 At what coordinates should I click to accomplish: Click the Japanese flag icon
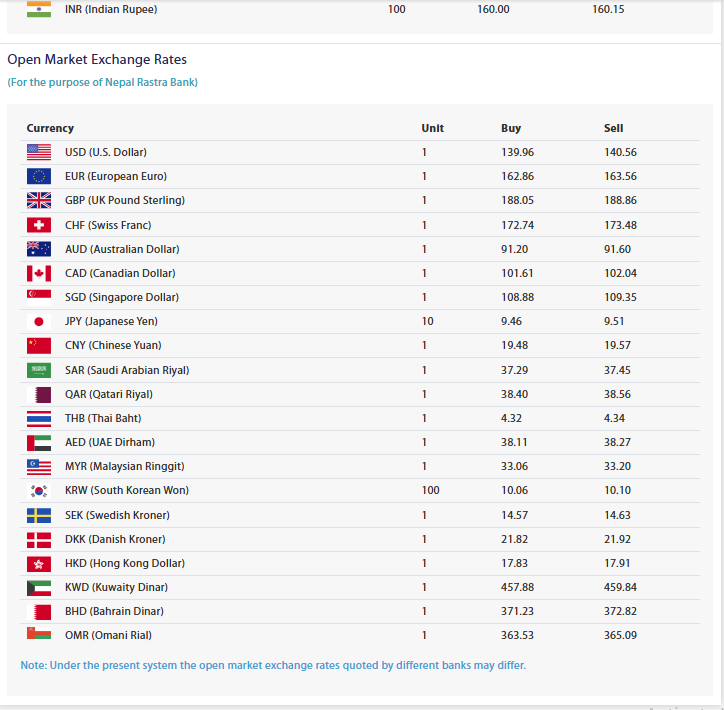click(39, 321)
